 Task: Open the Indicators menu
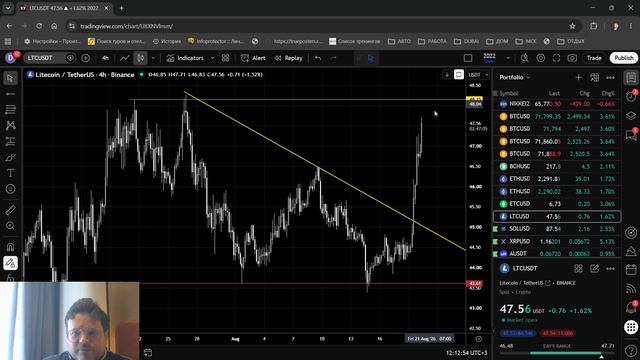click(x=185, y=58)
